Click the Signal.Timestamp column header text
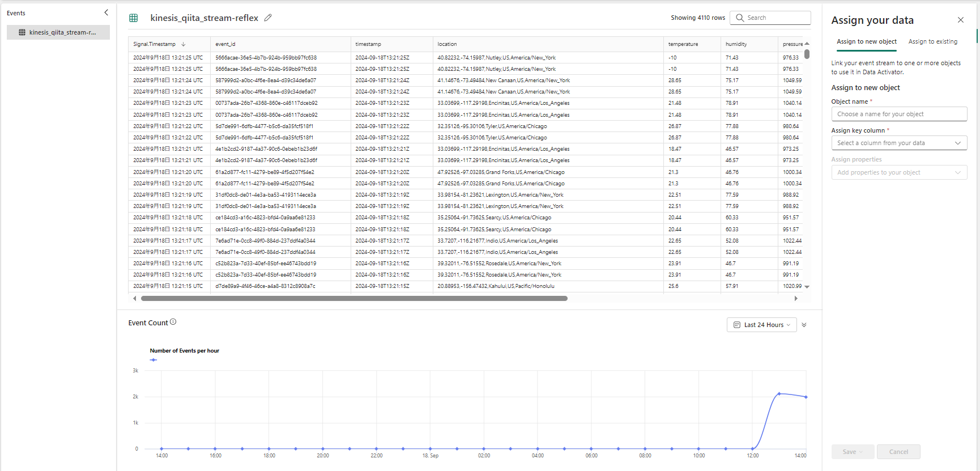980x471 pixels. click(154, 44)
